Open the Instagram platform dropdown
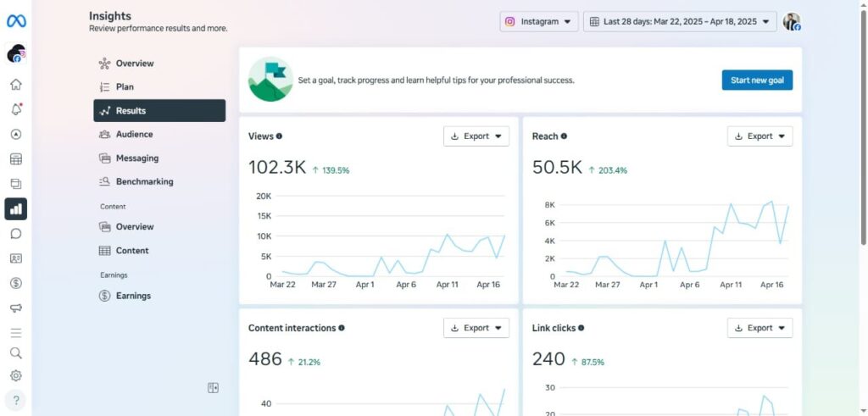Viewport: 868px width, 416px height. 539,22
